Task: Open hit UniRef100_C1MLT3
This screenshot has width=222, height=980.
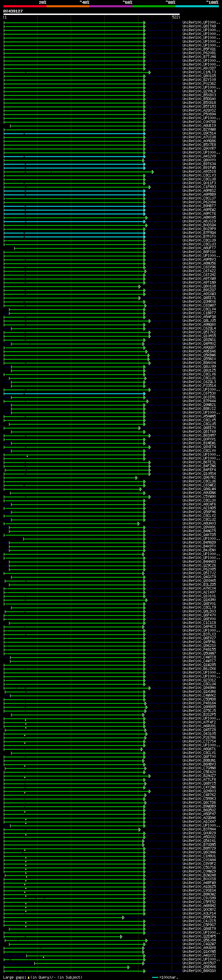Action: (x=199, y=72)
